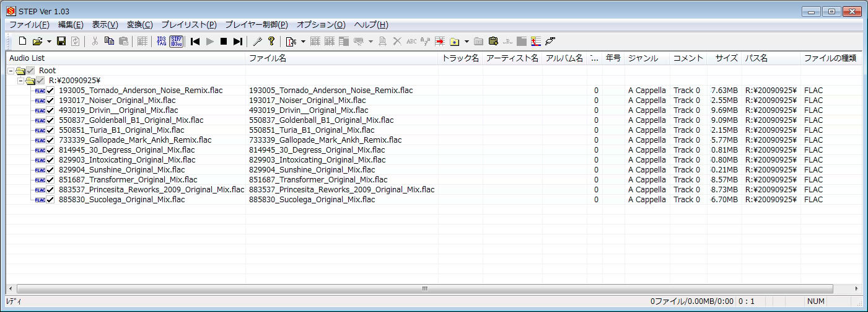This screenshot has height=312, width=868.
Task: Sort by the サイズ column header
Action: [x=724, y=58]
